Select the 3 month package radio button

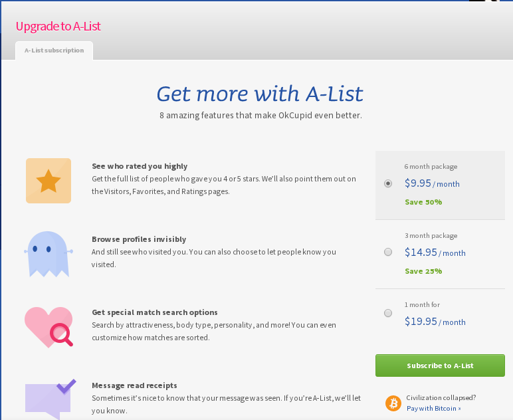pos(388,252)
